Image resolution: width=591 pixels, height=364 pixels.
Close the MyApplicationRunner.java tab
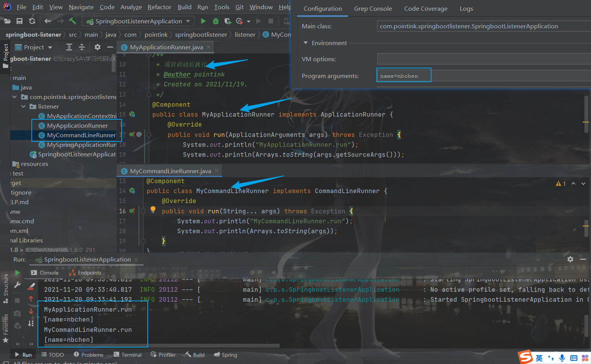208,47
